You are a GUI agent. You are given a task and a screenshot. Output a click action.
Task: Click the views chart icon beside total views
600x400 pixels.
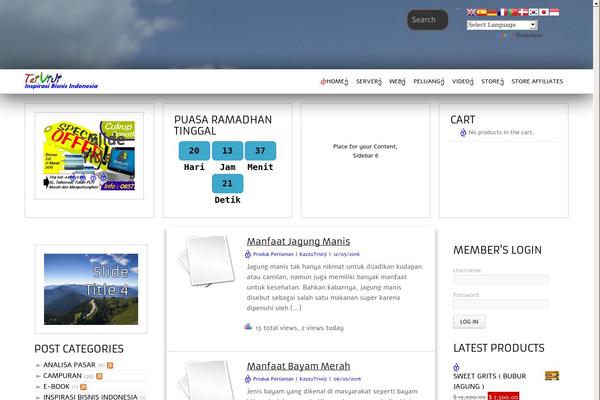[x=248, y=327]
